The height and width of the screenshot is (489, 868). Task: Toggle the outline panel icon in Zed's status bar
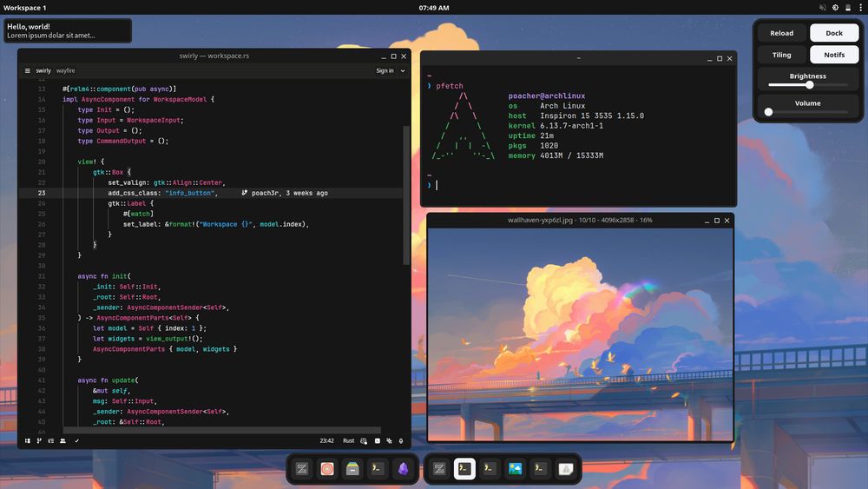point(51,441)
